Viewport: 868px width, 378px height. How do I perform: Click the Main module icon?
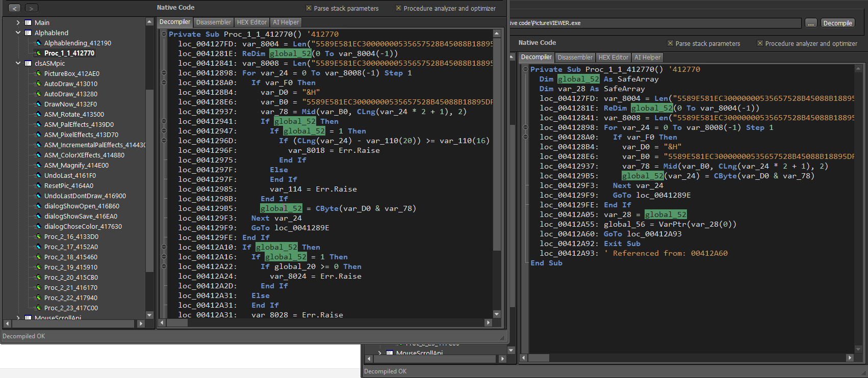(x=29, y=22)
